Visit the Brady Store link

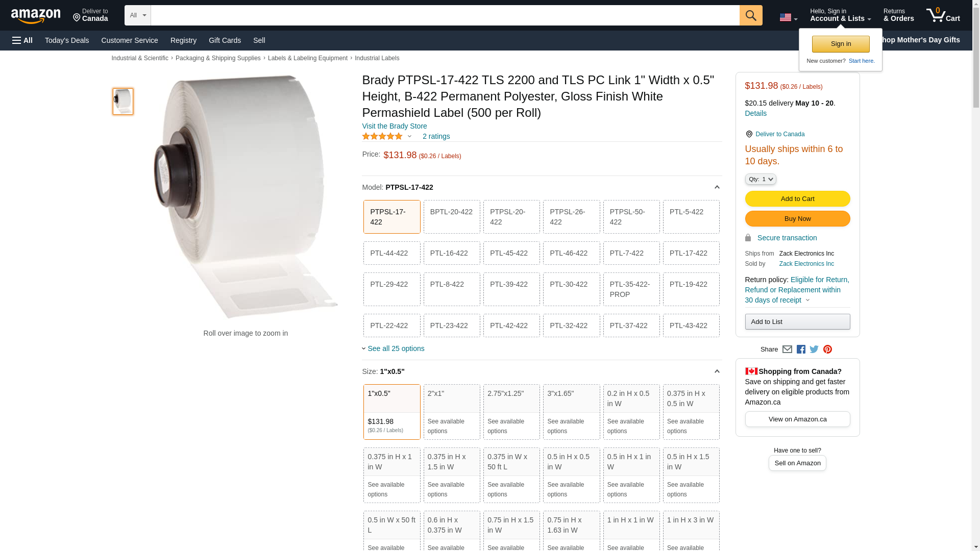click(395, 126)
